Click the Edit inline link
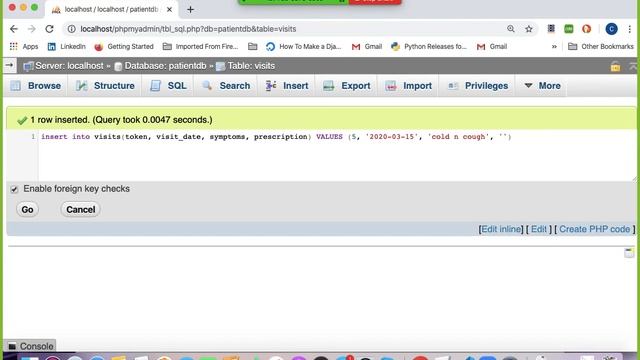 point(501,229)
